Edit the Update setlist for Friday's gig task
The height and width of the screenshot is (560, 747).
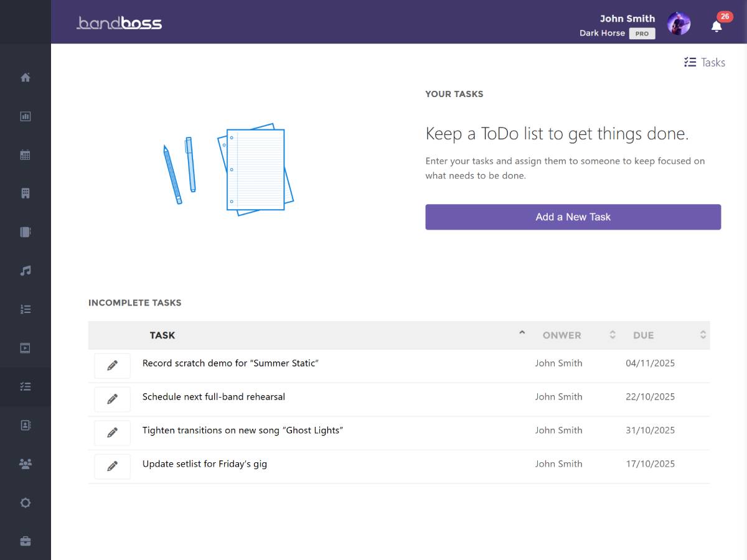click(x=113, y=467)
